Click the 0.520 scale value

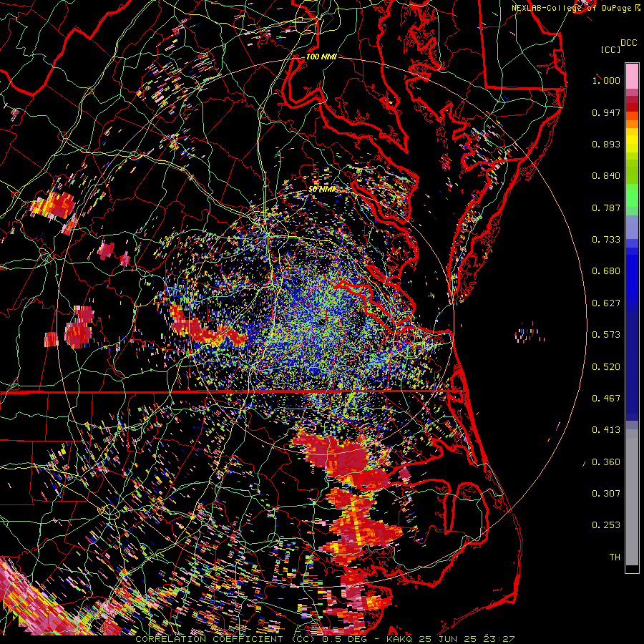click(x=606, y=367)
